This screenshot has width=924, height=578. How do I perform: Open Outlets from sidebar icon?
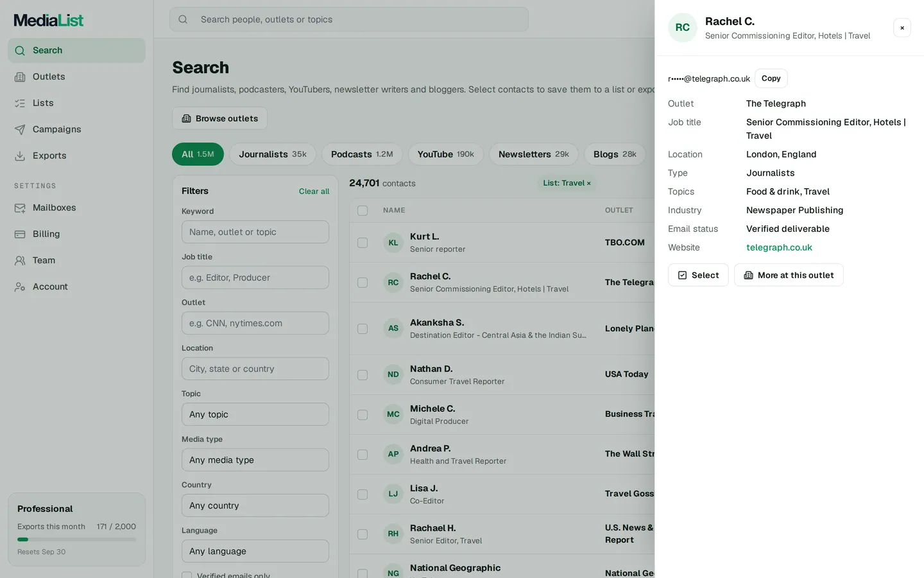tap(20, 76)
